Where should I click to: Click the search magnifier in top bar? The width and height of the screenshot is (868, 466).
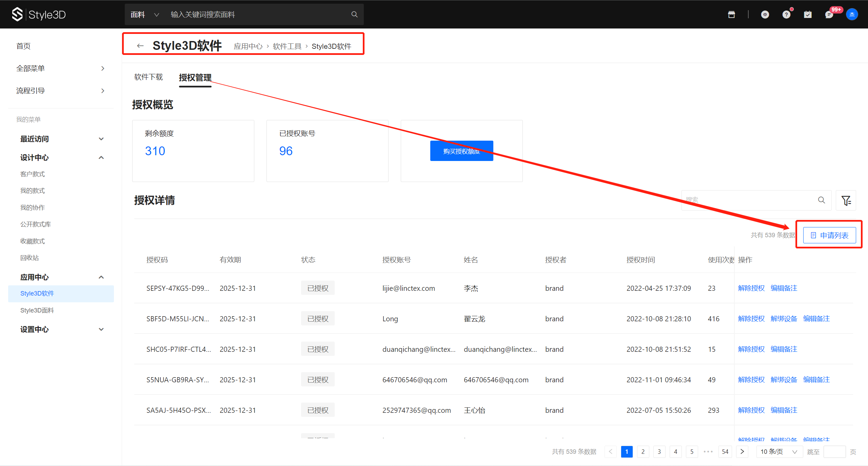coord(354,14)
